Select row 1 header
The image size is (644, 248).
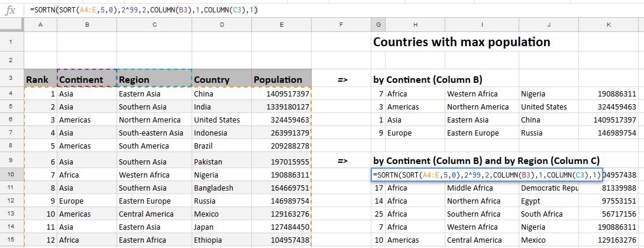point(12,41)
